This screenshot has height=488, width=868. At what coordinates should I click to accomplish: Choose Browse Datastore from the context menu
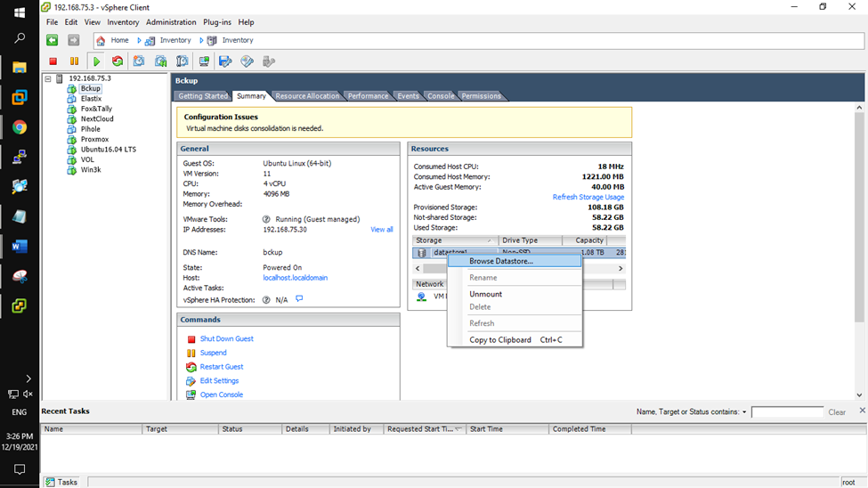(501, 262)
